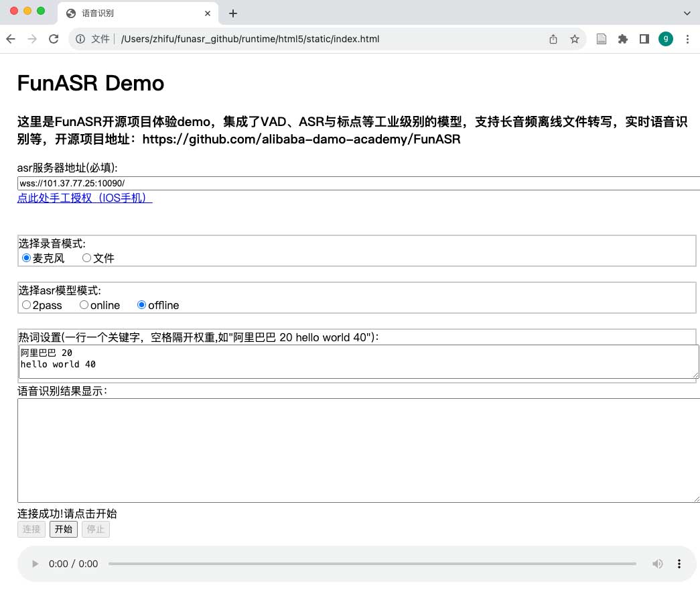Open the extensions puzzle icon
700x600 pixels.
click(623, 39)
